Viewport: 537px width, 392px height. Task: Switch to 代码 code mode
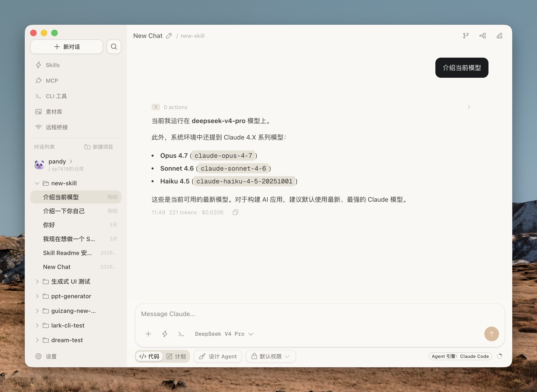tap(149, 356)
